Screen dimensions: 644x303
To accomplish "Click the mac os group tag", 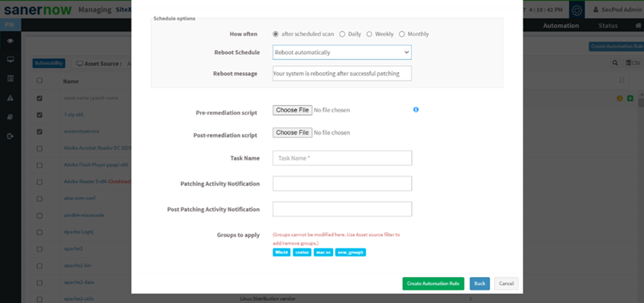I will 323,252.
